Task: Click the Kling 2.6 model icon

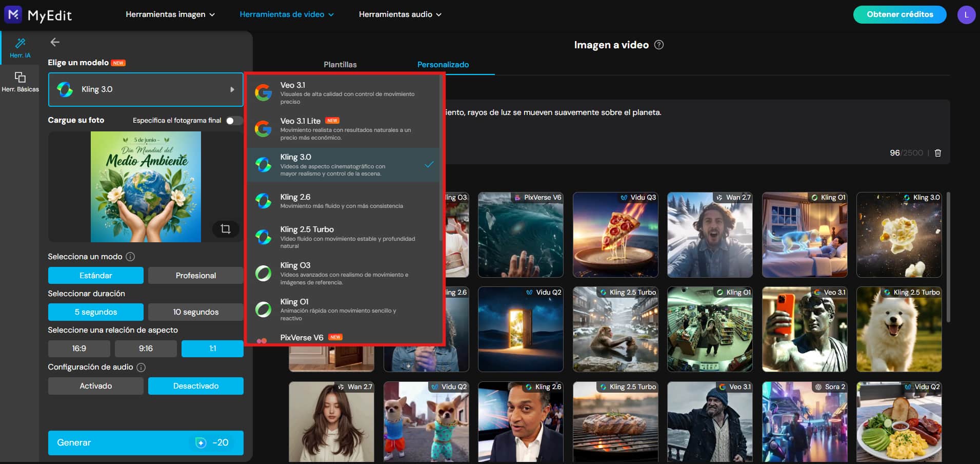Action: point(263,201)
